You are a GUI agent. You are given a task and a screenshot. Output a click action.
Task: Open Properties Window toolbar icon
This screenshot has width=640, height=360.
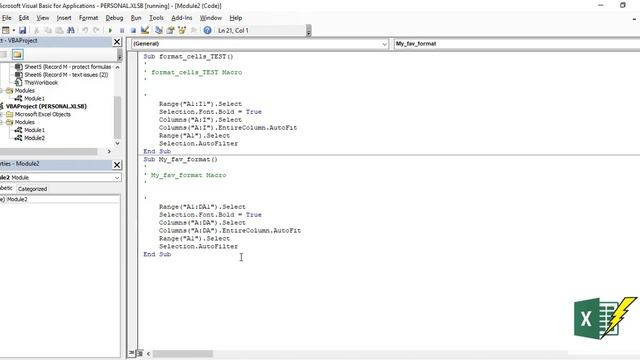pyautogui.click(x=170, y=30)
